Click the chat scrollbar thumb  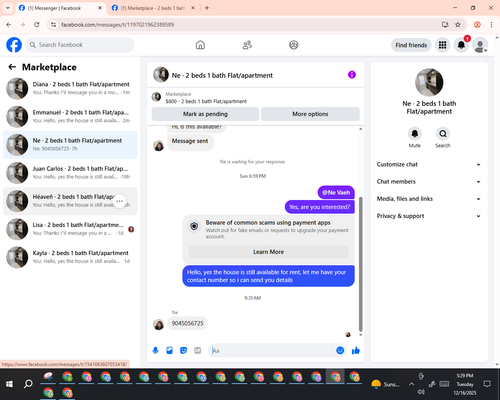pyautogui.click(x=360, y=263)
